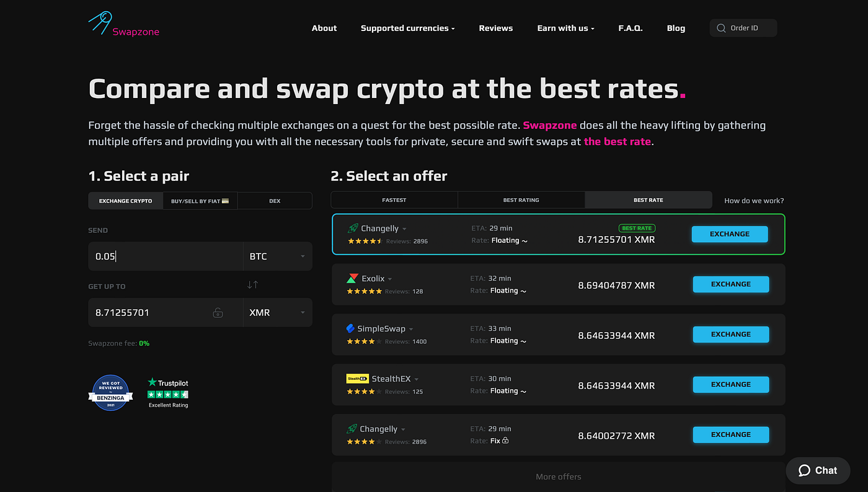Switch to the DEX tab

275,201
